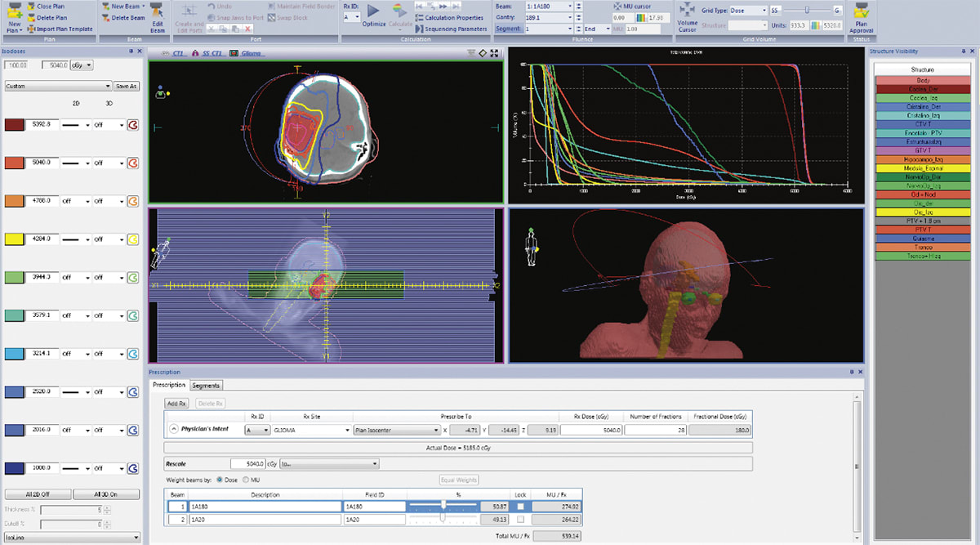This screenshot has height=545, width=980.
Task: Check the Lock checkbox for beam 1A180
Action: point(520,507)
